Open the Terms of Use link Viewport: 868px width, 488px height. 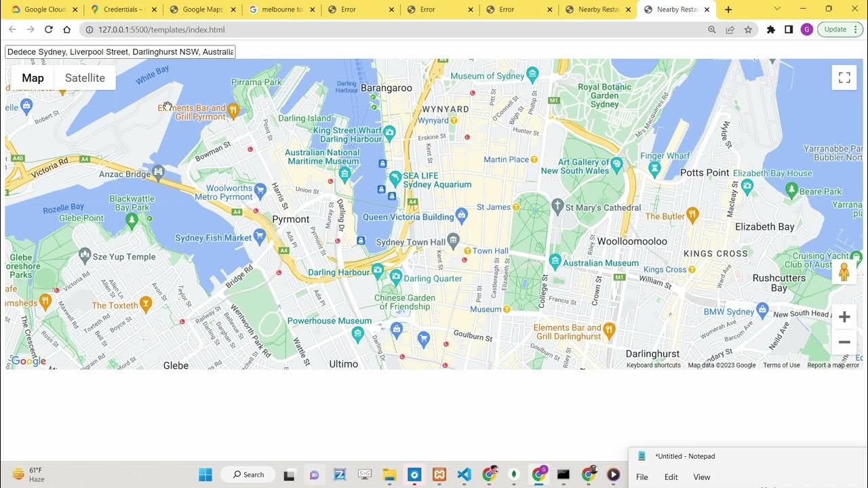pos(781,365)
